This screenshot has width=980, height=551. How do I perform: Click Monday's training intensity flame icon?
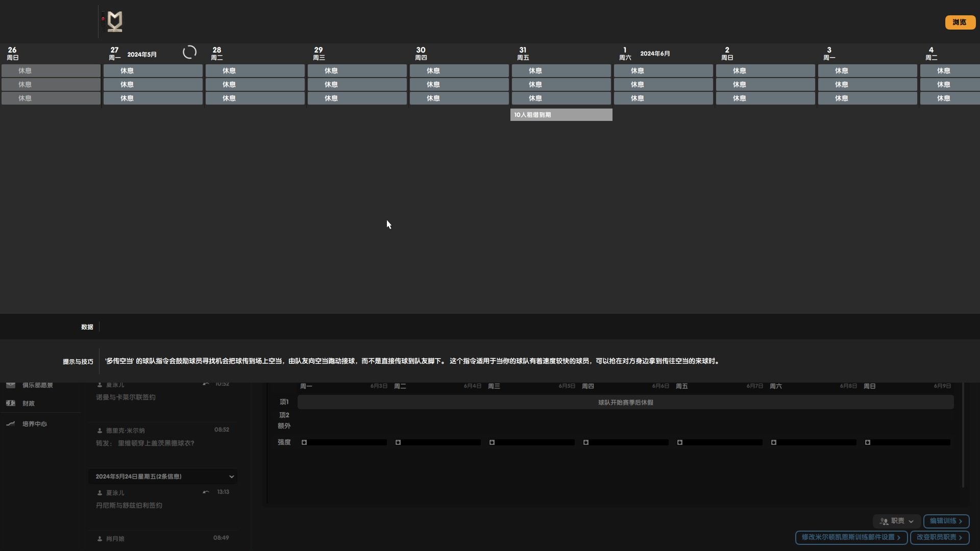[x=304, y=442]
